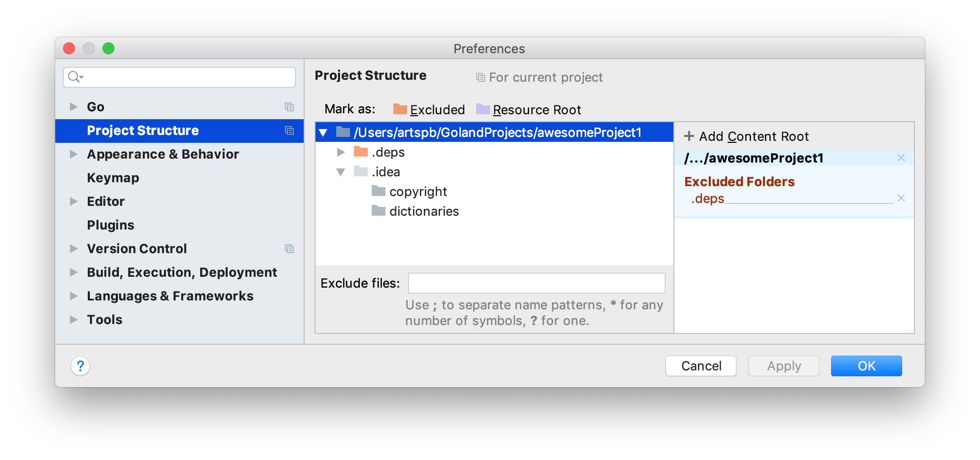The width and height of the screenshot is (980, 460).
Task: Click the Exclude files input field
Action: tap(536, 283)
